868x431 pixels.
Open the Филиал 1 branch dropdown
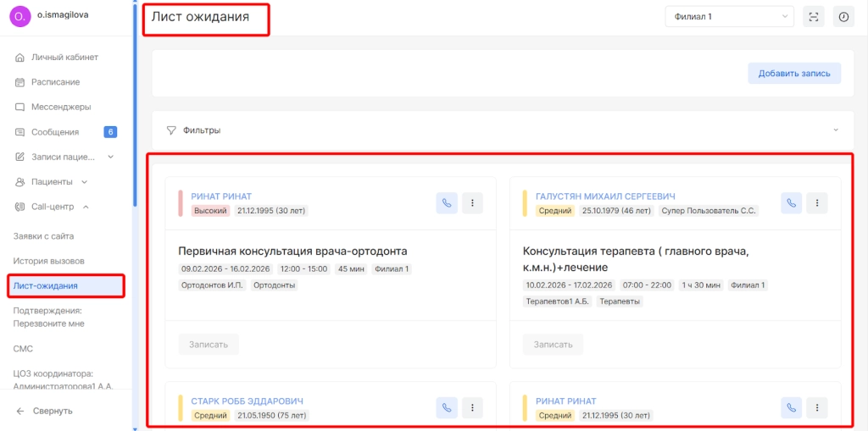point(729,17)
